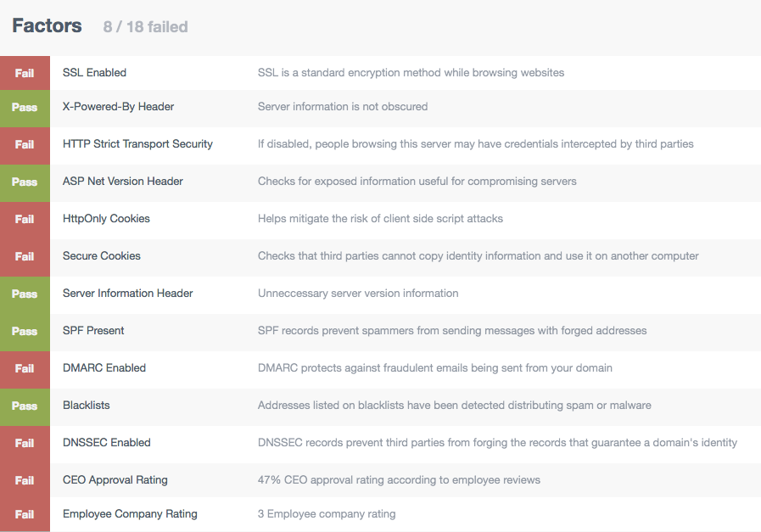Select the Pass badge for X-Powered-By Header
The width and height of the screenshot is (761, 532).
(x=25, y=107)
